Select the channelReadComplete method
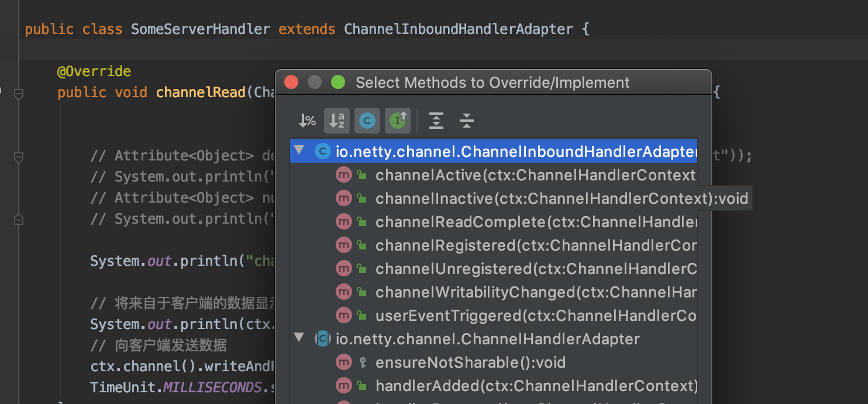The height and width of the screenshot is (404, 868). (494, 222)
